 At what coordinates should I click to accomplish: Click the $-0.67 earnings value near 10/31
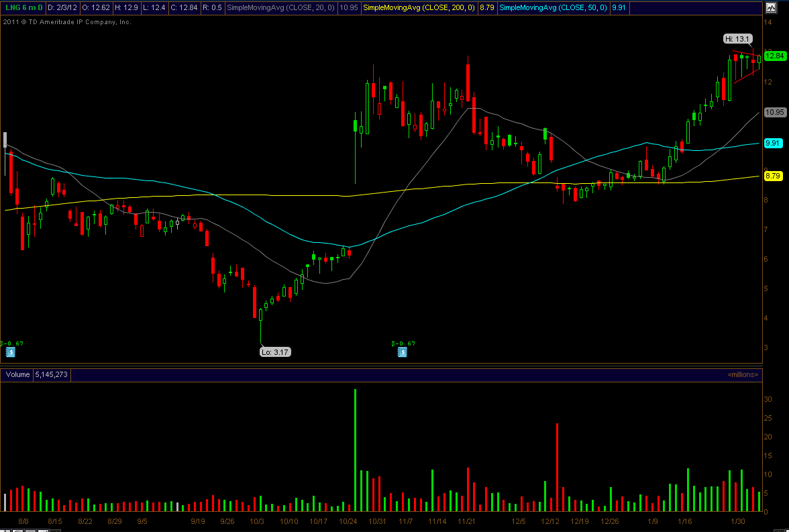coord(404,343)
